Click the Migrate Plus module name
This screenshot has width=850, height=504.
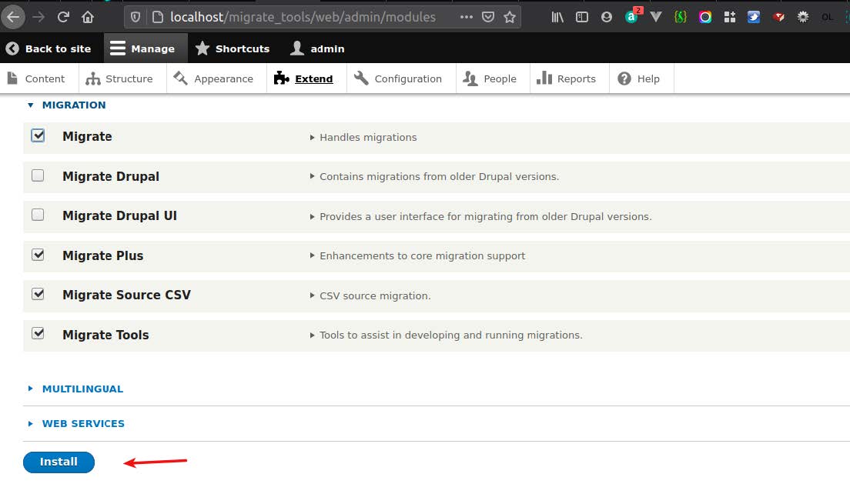[x=103, y=255]
